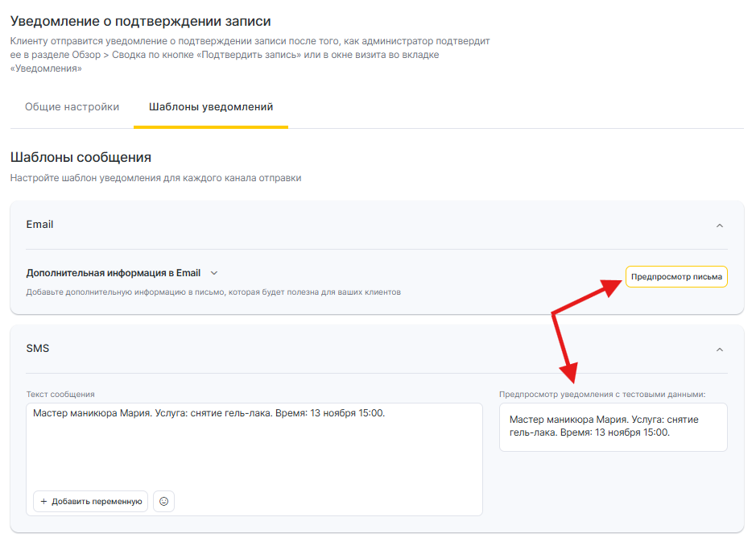Image resolution: width=756 pixels, height=542 pixels.
Task: Click the Предпросмотр уведомления с тестовыми данными label
Action: click(x=601, y=394)
